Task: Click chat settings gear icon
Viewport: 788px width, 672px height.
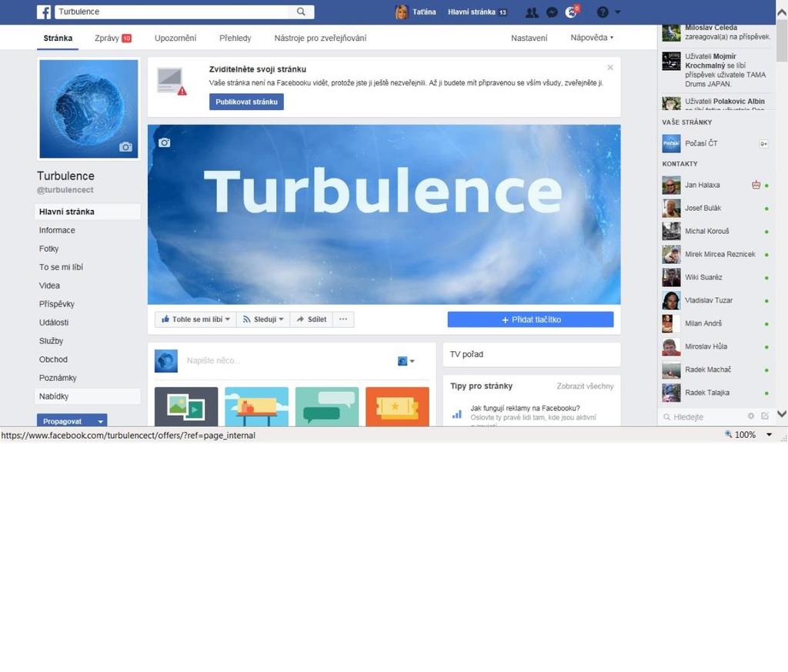Action: pos(751,416)
